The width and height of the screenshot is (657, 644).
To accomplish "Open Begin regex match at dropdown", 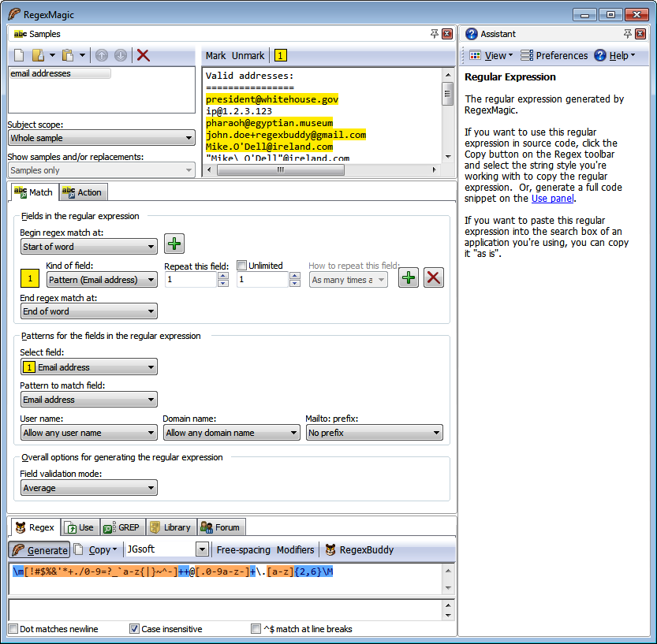I will coord(89,247).
